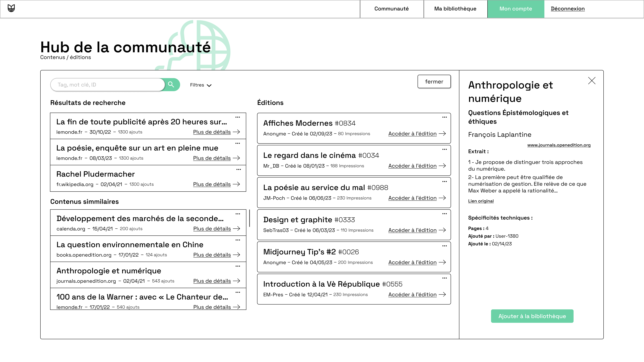
Task: Focus the Tag, mot clé, ID search field
Action: (108, 85)
